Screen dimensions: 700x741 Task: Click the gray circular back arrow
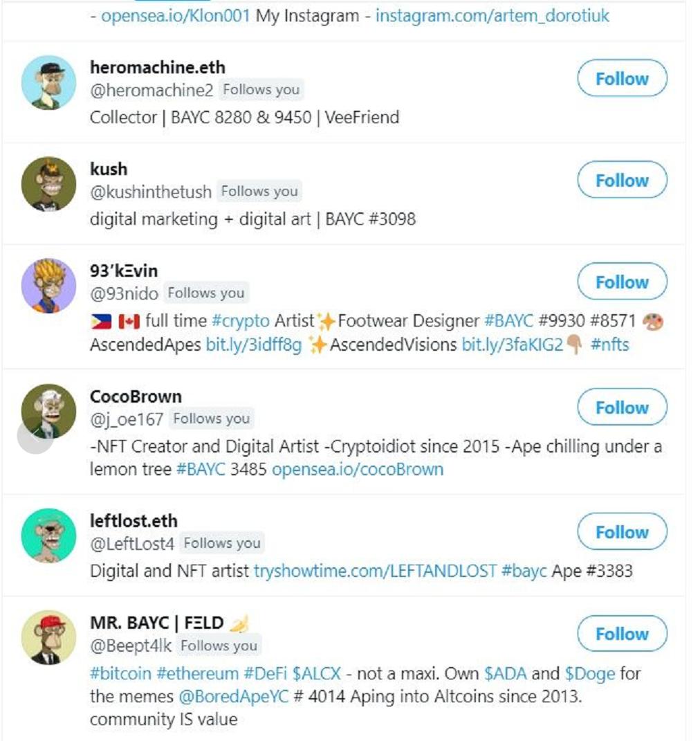tap(30, 437)
